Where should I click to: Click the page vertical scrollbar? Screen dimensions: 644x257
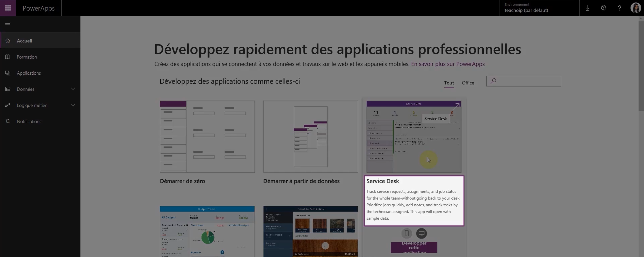tap(641, 66)
